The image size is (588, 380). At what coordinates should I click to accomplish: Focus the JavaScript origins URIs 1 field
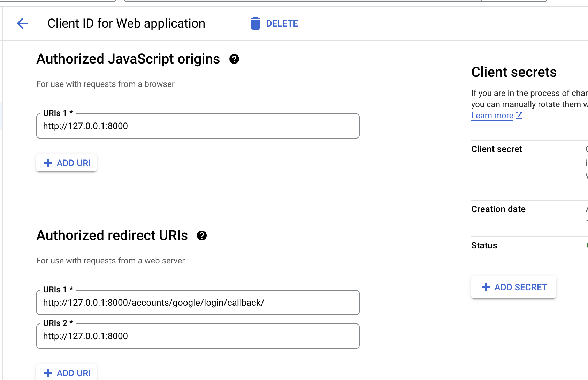198,126
